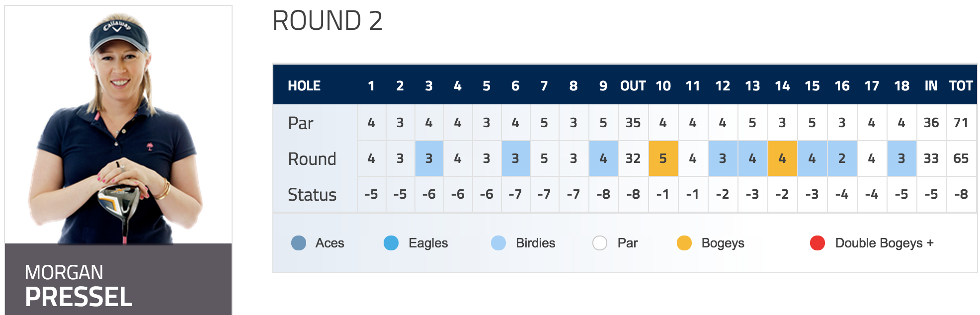The image size is (980, 315).
Task: Click the Morgan Pressel name banner
Action: (118, 279)
